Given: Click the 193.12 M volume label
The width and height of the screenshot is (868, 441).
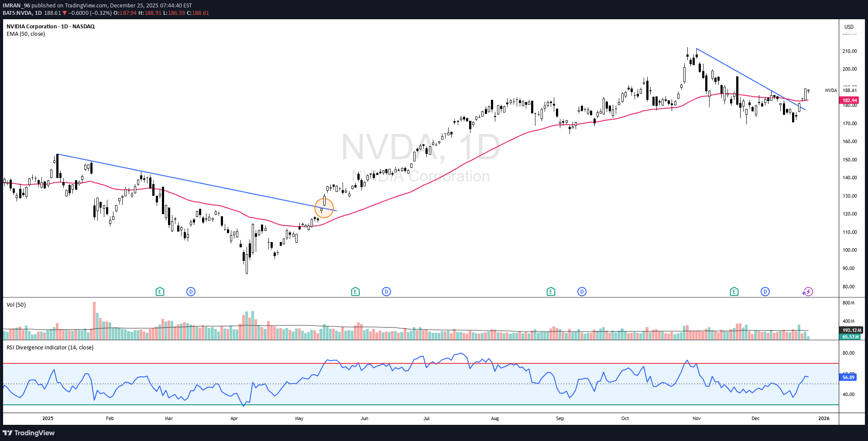Looking at the screenshot, I should [x=851, y=330].
